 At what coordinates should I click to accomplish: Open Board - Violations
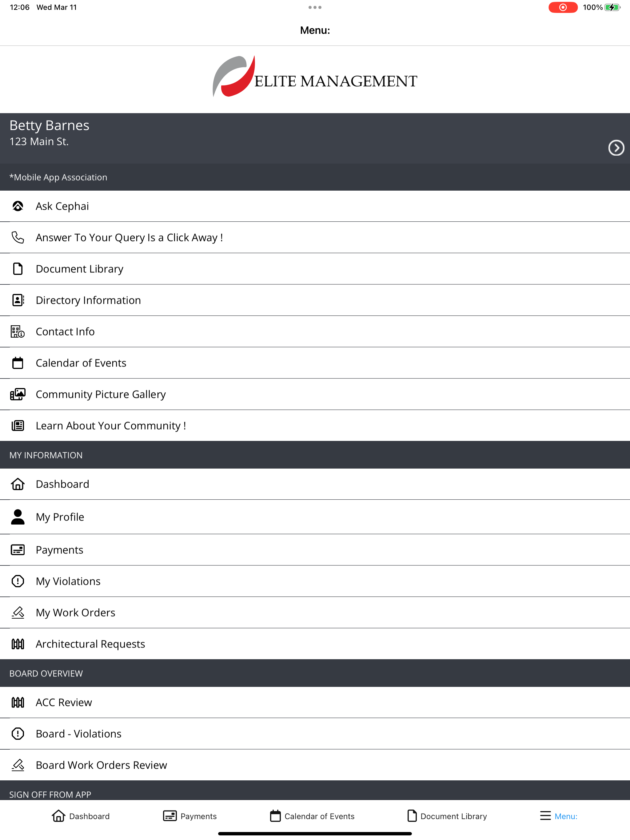315,734
